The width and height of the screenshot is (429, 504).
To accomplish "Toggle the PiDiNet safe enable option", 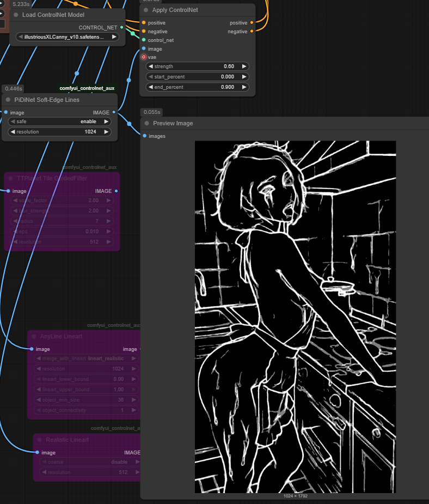I will click(x=60, y=122).
